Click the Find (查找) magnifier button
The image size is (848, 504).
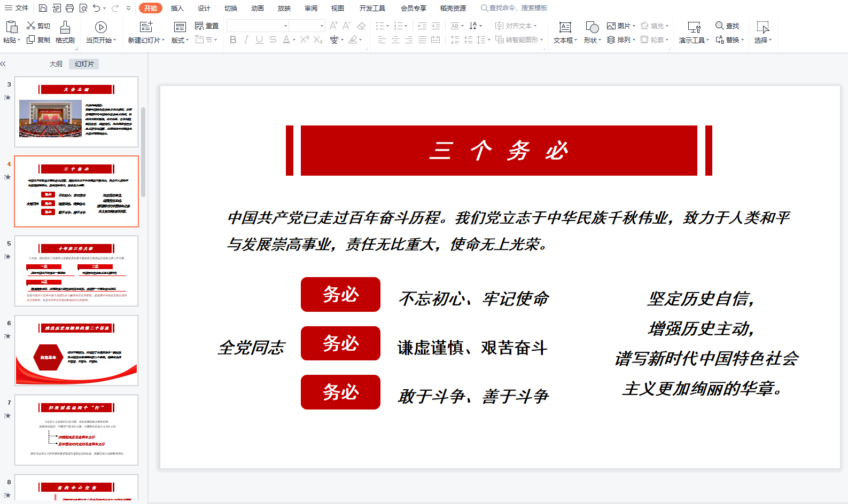[727, 26]
